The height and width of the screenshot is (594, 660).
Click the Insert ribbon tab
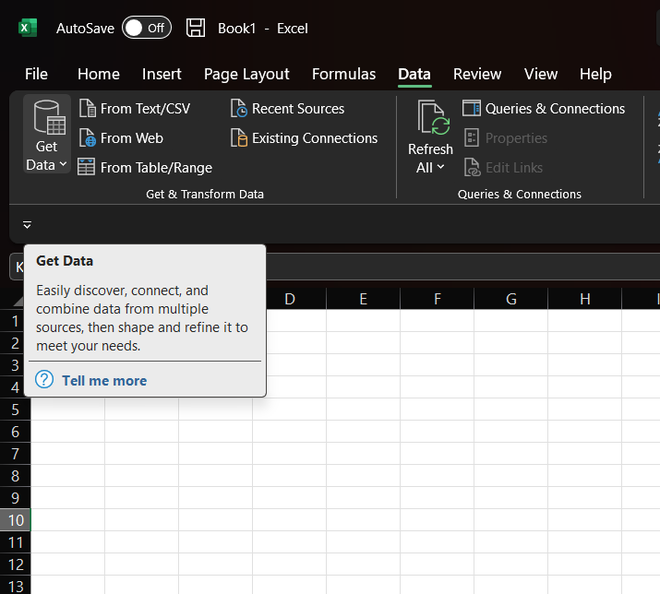tap(162, 74)
